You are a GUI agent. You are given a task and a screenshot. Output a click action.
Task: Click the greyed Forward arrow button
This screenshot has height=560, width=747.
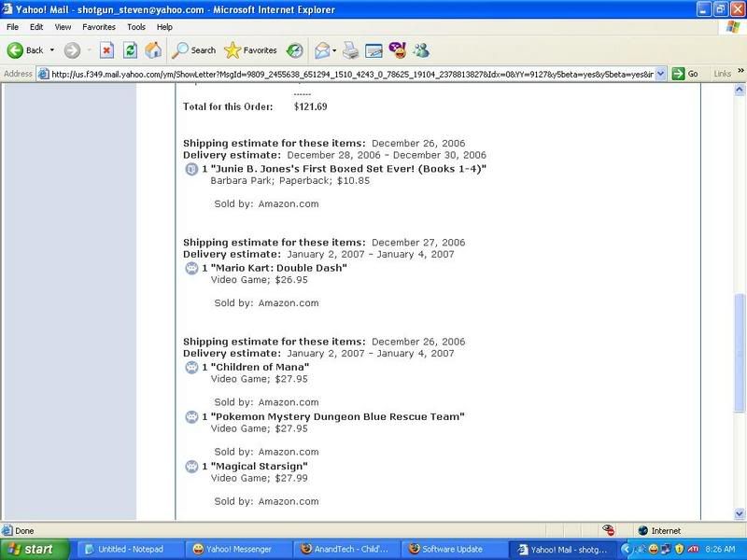click(x=72, y=50)
